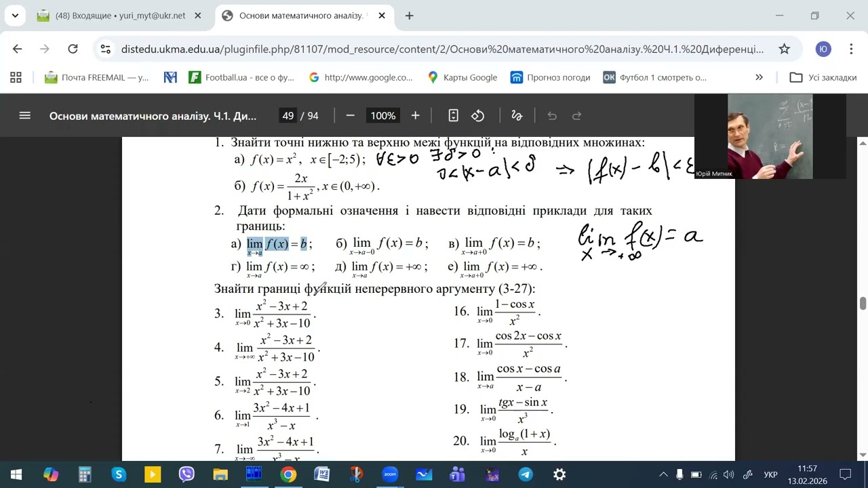
Task: Click the address bar URL
Action: pyautogui.click(x=442, y=49)
